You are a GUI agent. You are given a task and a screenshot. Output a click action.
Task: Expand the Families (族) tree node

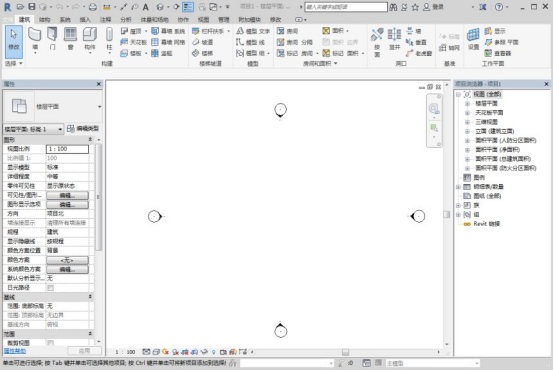[458, 205]
